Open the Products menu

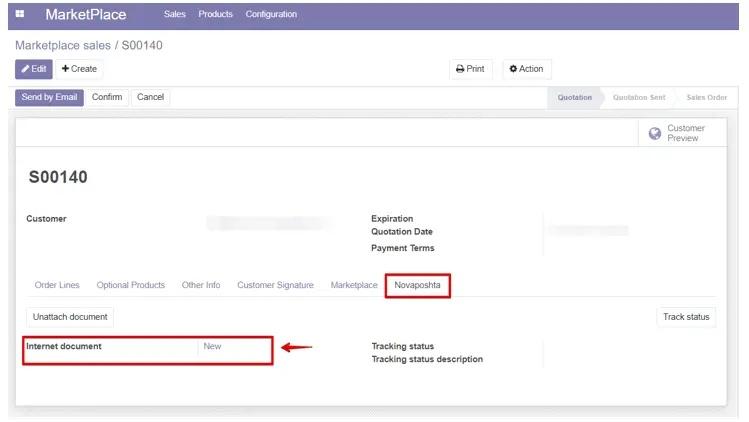215,14
